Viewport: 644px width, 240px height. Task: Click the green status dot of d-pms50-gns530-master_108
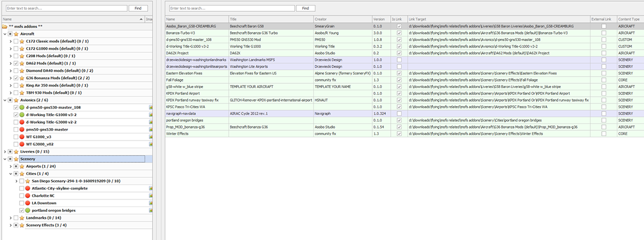[22, 107]
